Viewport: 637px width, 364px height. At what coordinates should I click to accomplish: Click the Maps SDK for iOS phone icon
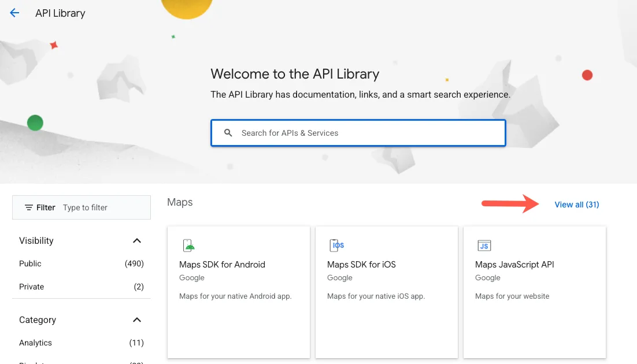point(336,244)
